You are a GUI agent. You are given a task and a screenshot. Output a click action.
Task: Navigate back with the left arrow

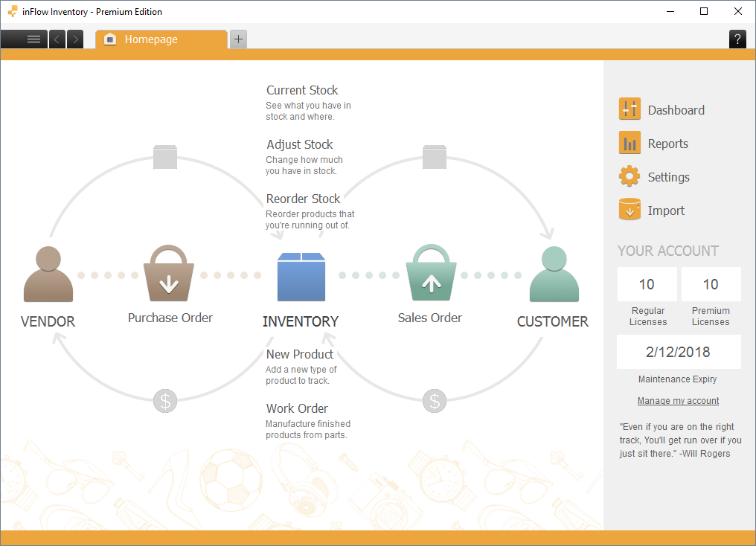57,39
